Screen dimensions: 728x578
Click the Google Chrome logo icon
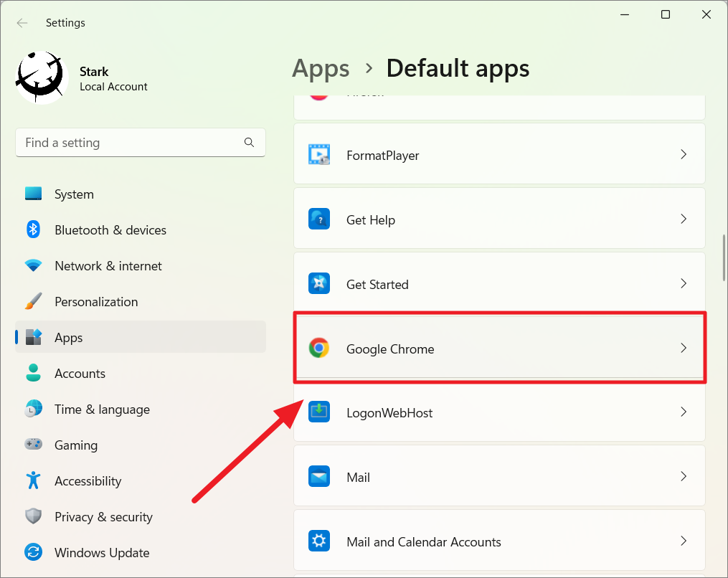(319, 348)
